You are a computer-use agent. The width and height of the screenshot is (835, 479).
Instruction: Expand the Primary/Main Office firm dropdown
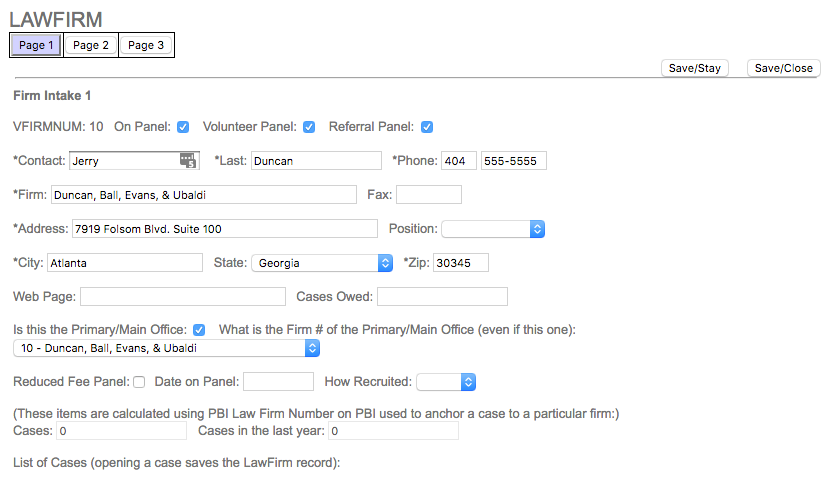click(167, 348)
